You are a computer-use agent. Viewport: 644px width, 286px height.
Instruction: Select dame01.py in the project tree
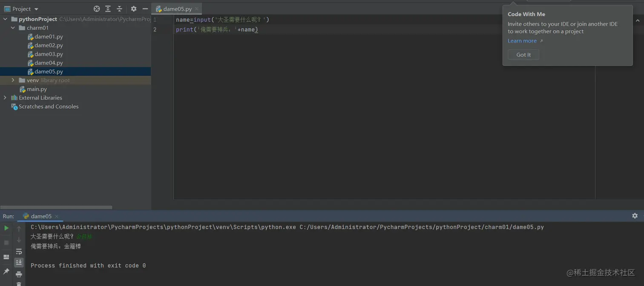[x=49, y=37]
